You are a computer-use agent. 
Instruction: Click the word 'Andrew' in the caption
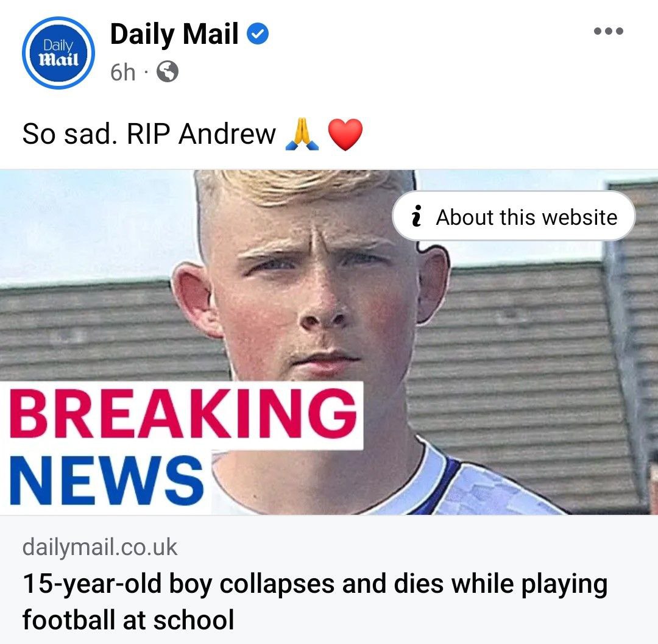227,134
